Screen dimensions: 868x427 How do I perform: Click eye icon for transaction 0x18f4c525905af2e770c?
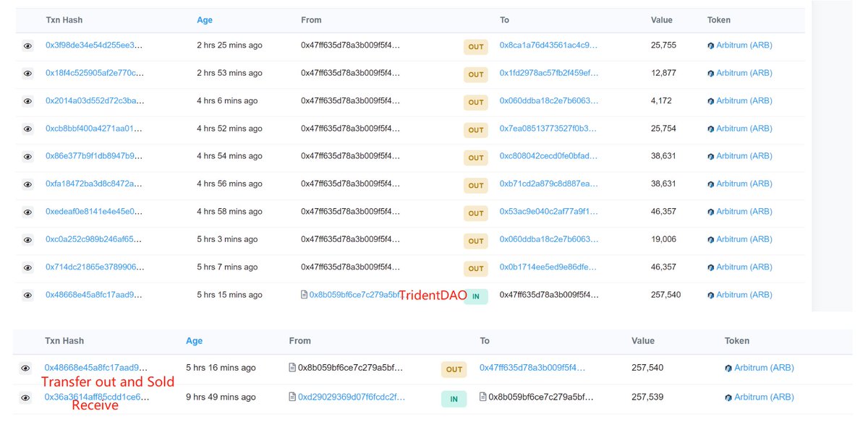pos(27,73)
